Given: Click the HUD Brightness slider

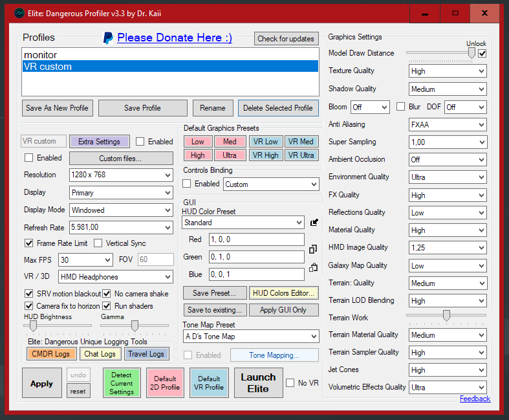Looking at the screenshot, I should [58, 326].
